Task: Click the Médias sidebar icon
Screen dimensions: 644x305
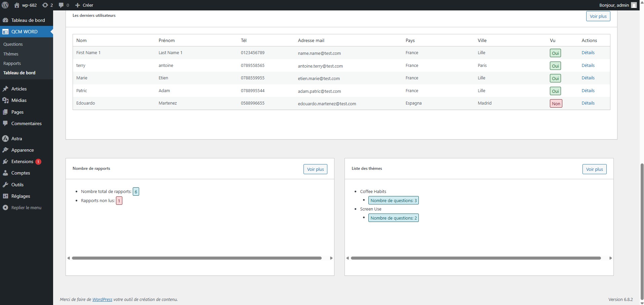Action: click(5, 100)
